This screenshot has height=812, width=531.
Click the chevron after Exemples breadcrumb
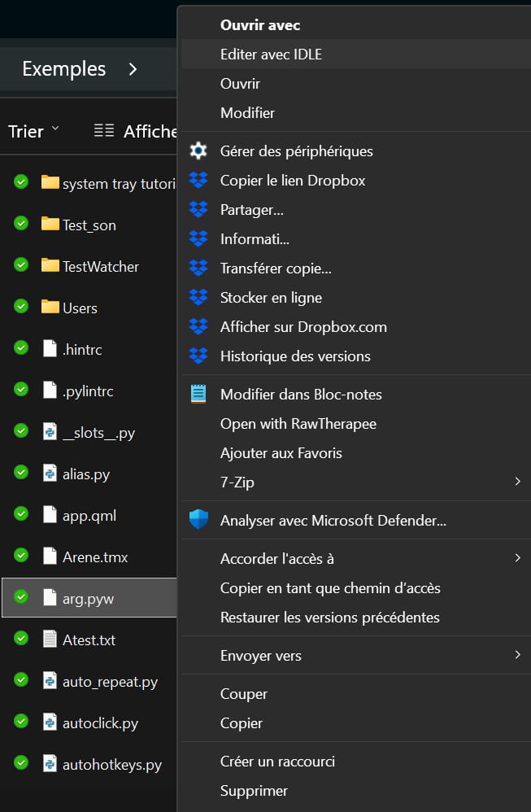click(133, 69)
